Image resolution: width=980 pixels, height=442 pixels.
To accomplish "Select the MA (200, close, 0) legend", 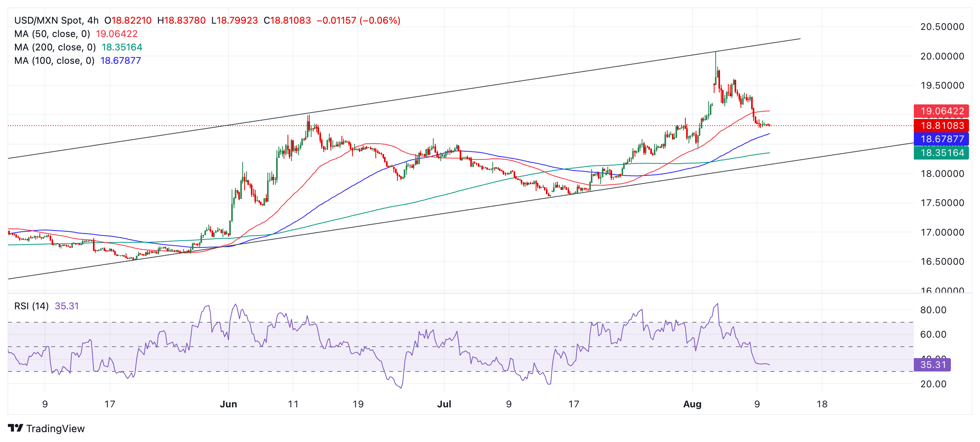I will tap(55, 47).
